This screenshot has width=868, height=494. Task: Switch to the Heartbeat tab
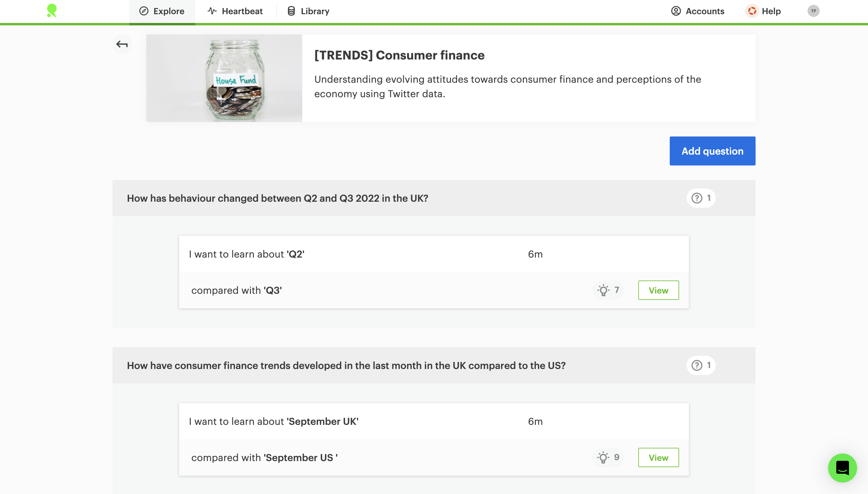pos(235,11)
